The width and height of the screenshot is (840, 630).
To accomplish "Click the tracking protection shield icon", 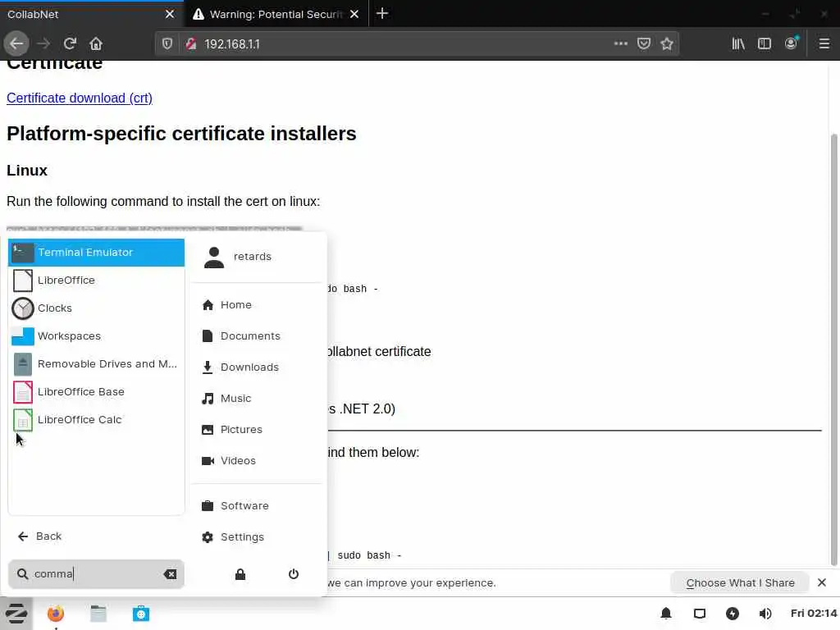I will (x=167, y=43).
